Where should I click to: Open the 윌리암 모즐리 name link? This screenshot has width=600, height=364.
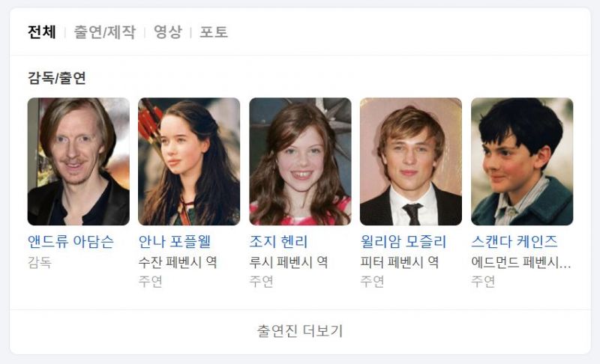pos(403,241)
